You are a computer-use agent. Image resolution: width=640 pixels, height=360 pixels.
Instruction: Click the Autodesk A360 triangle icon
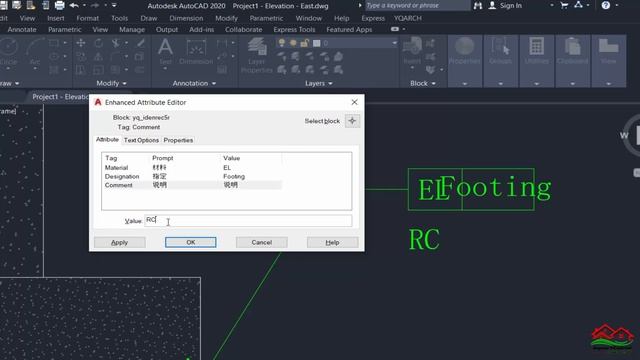click(x=578, y=5)
